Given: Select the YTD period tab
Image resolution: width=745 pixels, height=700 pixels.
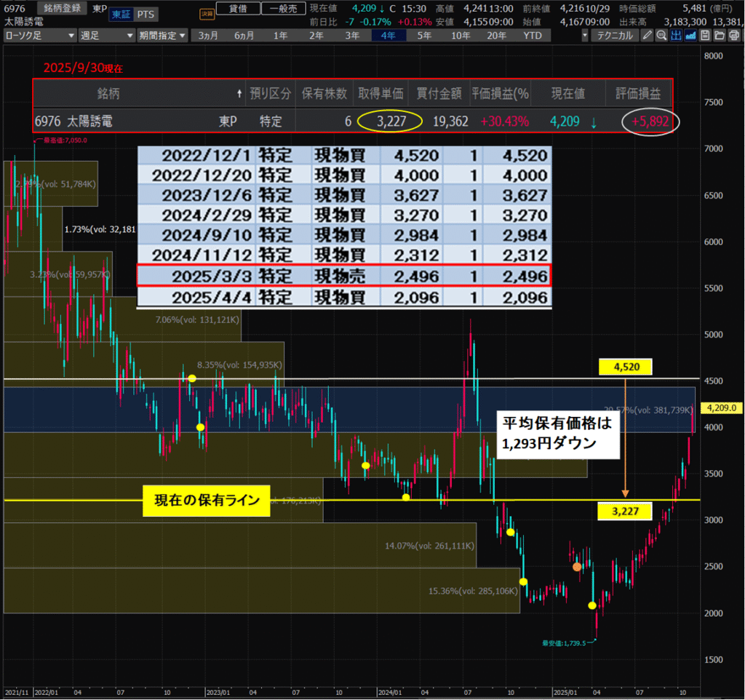Looking at the screenshot, I should [x=533, y=36].
